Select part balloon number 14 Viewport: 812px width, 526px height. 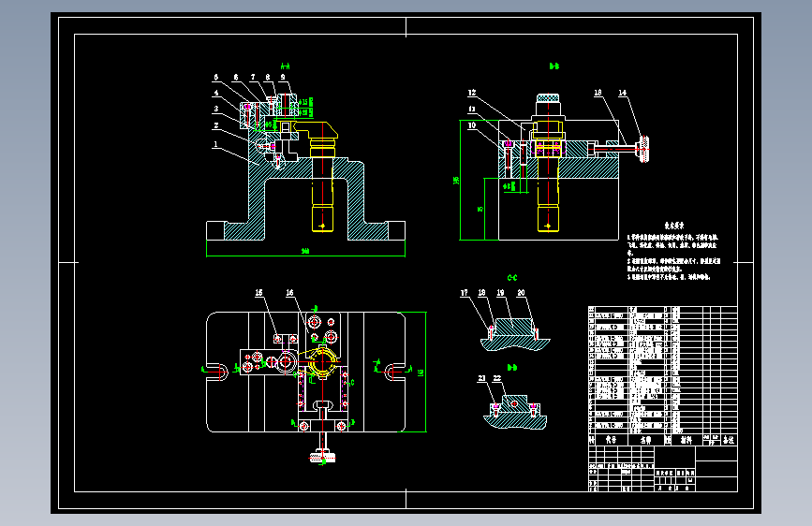(x=623, y=93)
